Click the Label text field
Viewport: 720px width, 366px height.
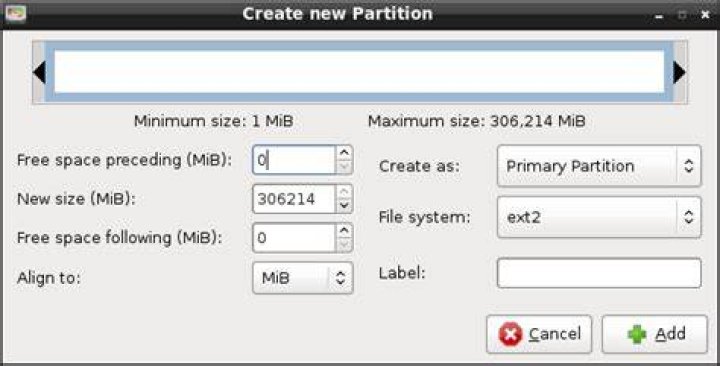599,273
